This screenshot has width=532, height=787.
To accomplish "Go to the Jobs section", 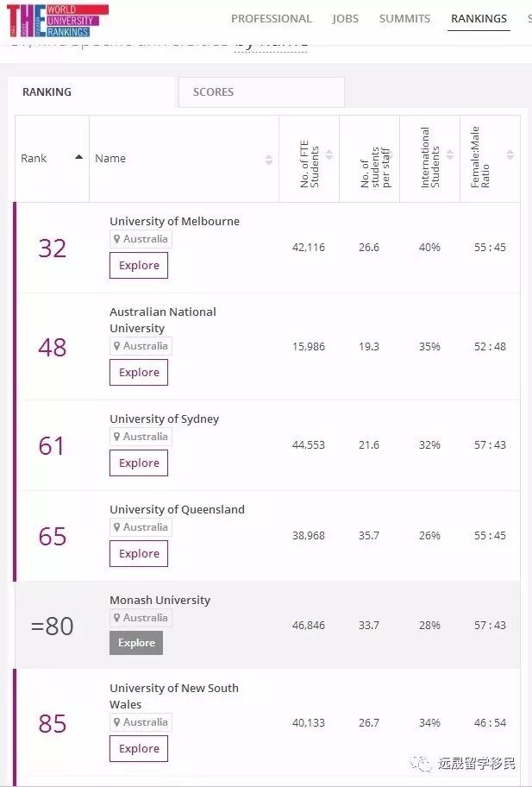I will click(x=346, y=19).
